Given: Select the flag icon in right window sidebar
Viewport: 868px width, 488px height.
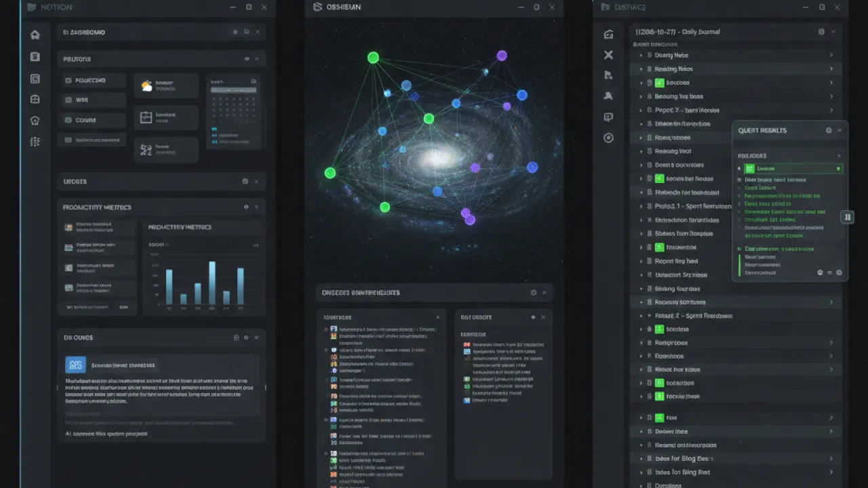Looking at the screenshot, I should point(608,75).
